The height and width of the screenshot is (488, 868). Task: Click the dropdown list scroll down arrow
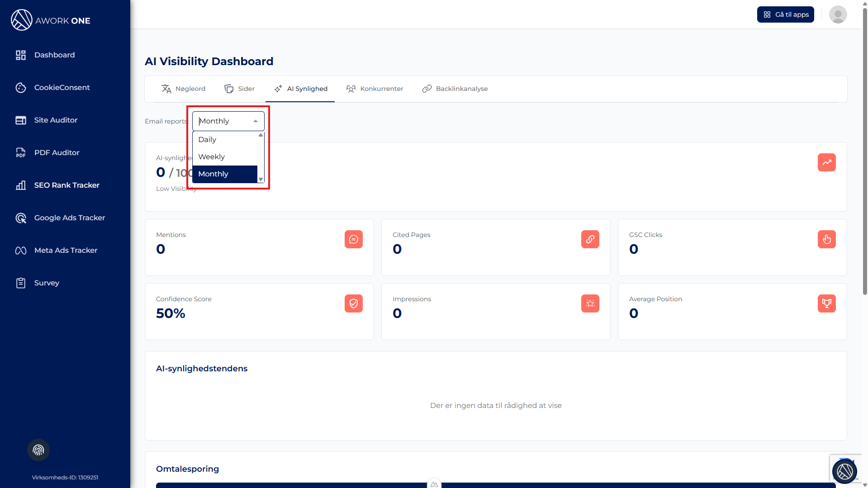click(261, 180)
